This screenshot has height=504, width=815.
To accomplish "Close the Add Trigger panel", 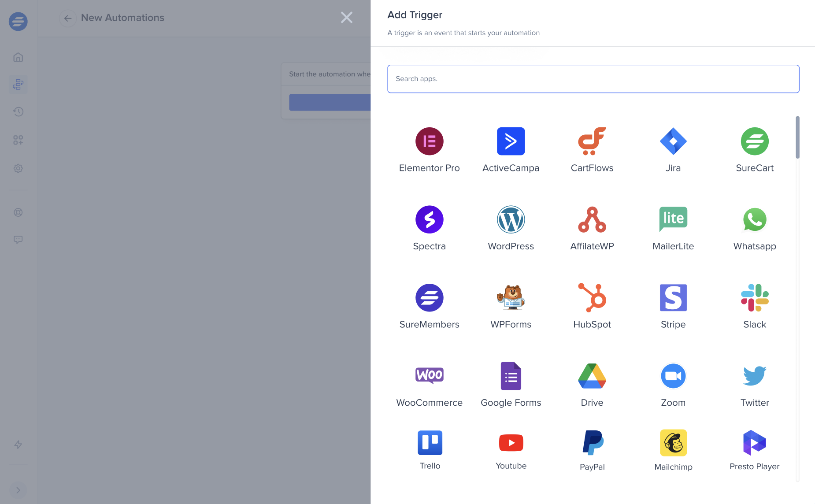I will 347,17.
